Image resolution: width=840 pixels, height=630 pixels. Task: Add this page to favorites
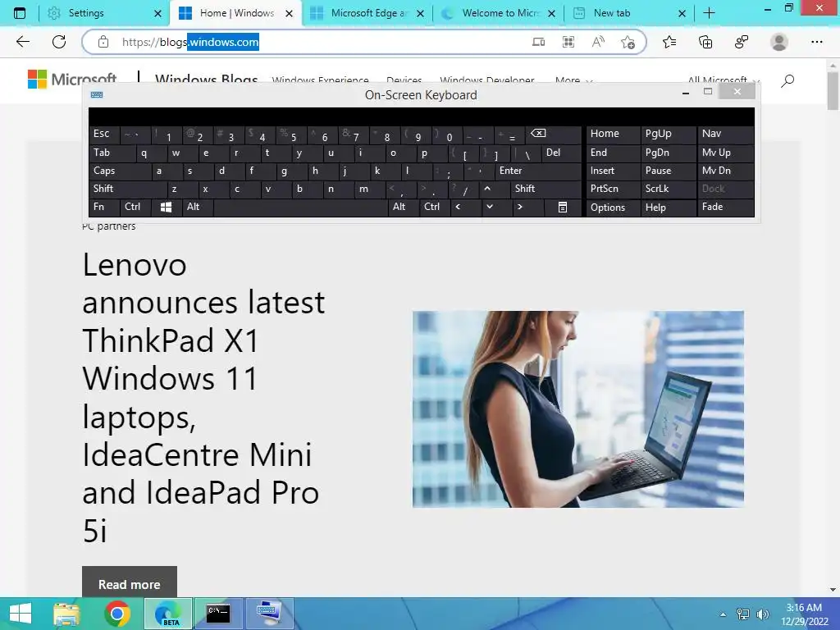tap(628, 42)
